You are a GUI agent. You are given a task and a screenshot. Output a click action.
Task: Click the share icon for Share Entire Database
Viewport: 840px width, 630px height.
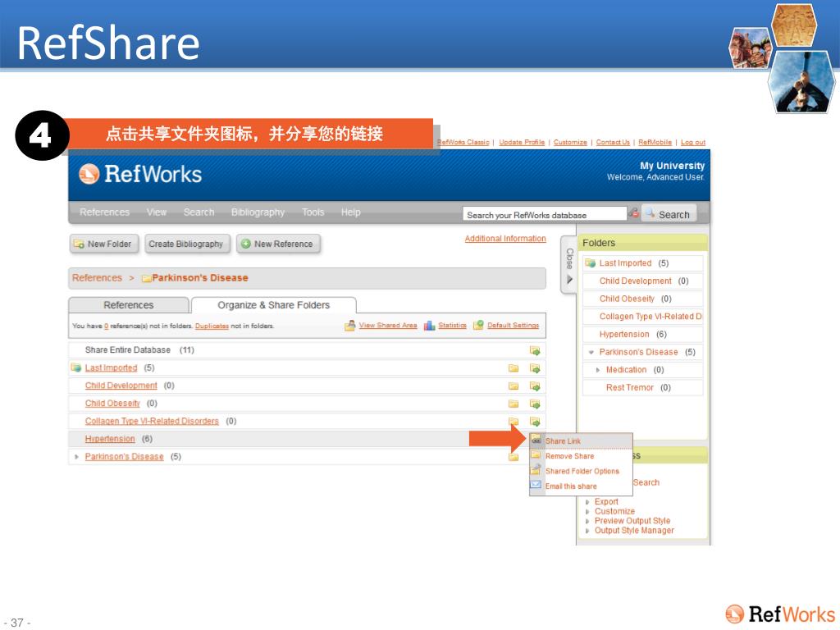[x=535, y=350]
